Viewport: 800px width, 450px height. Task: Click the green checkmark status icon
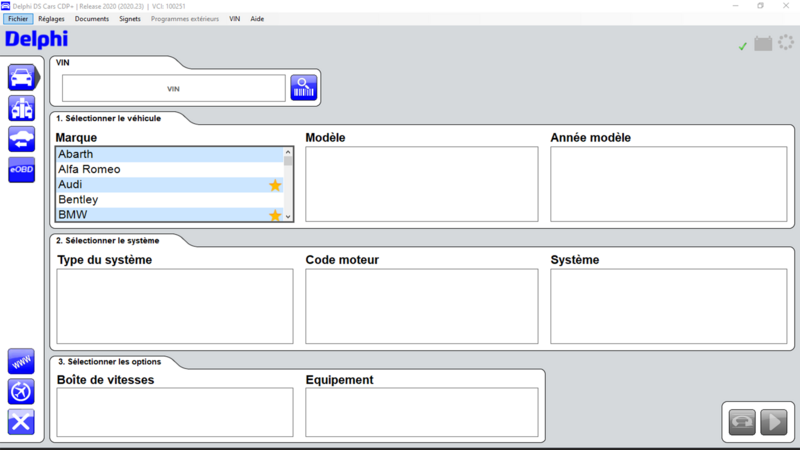pyautogui.click(x=742, y=46)
